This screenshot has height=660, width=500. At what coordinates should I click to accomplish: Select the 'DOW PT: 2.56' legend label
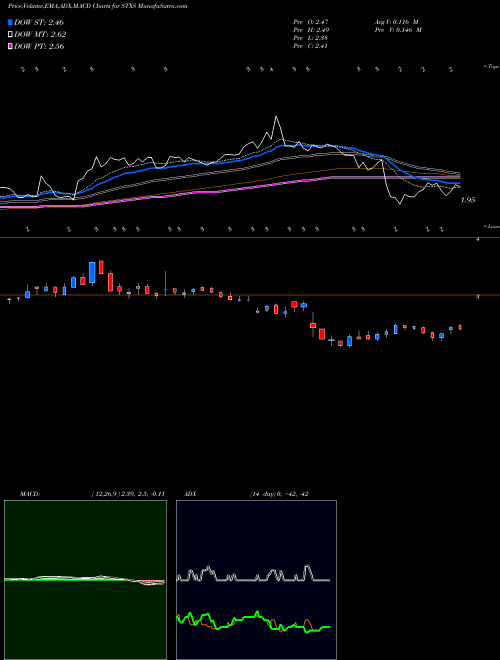pyautogui.click(x=39, y=46)
